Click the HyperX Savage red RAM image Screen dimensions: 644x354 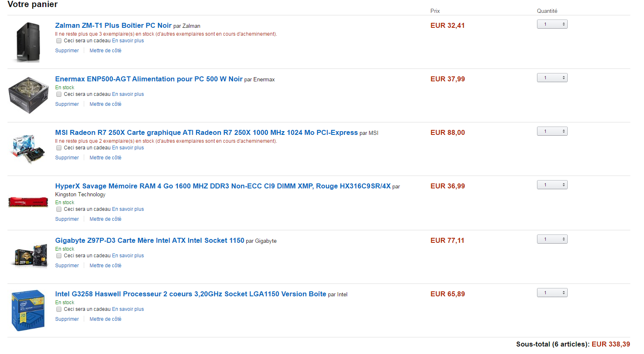tap(28, 202)
